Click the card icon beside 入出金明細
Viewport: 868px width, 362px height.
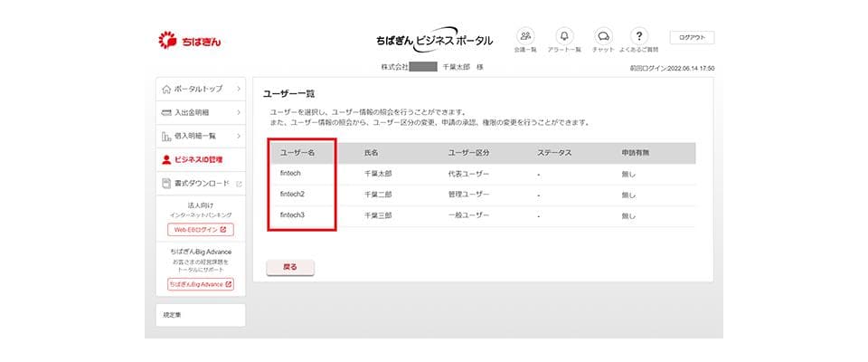165,112
